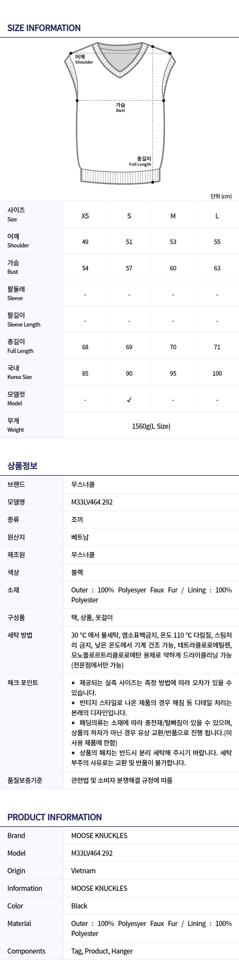The image size is (239, 980).
Task: Select the M size column header
Action: coord(173,216)
